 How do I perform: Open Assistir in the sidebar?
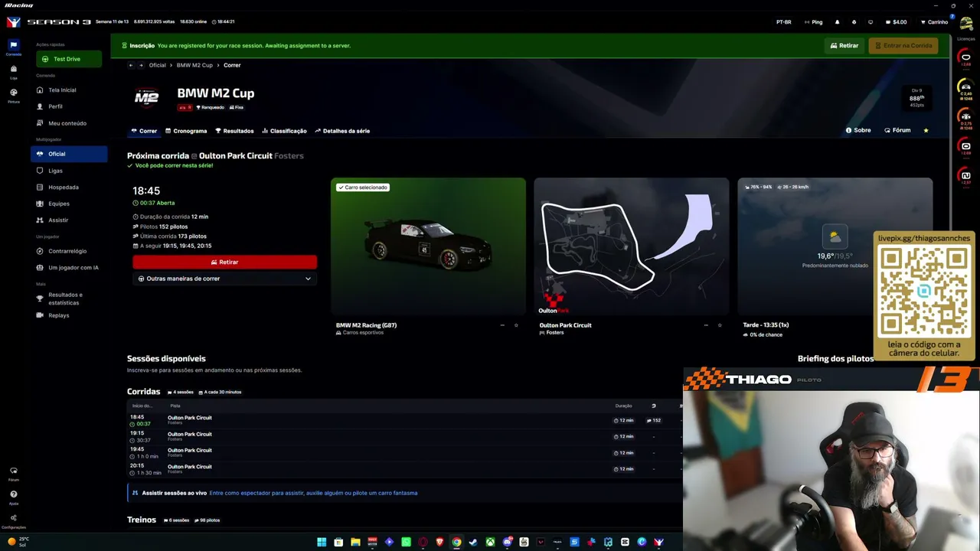click(x=69, y=220)
